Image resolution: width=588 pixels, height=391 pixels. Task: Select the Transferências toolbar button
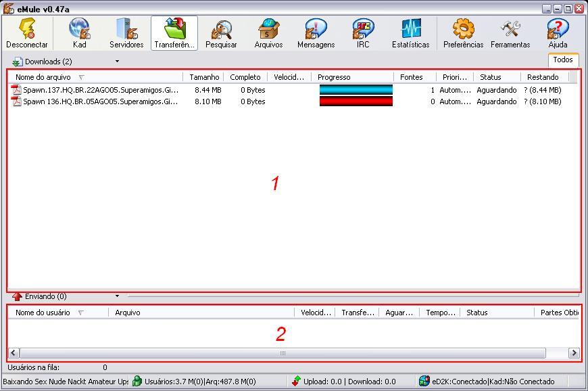pos(174,33)
